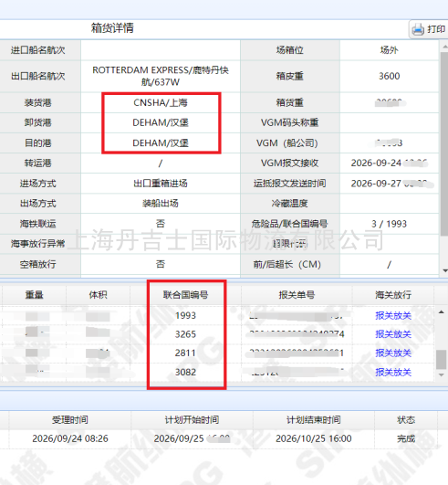
Task: Click the 2026/09/25 planned start time cell
Action: pos(192,438)
